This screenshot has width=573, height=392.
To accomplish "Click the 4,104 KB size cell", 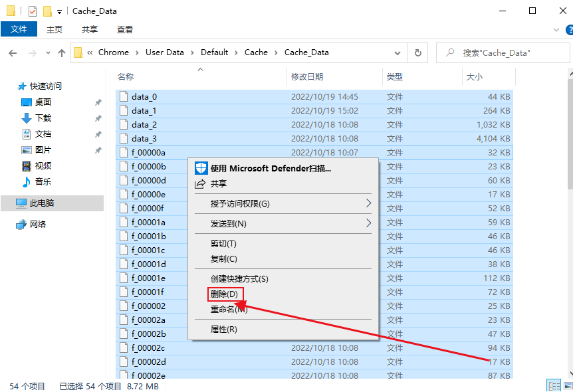I will coord(493,139).
